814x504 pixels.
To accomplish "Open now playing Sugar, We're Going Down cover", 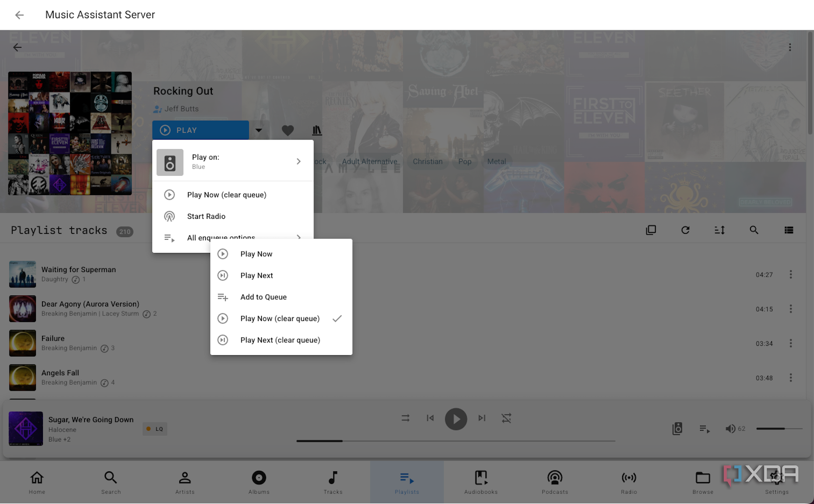I will tap(26, 428).
